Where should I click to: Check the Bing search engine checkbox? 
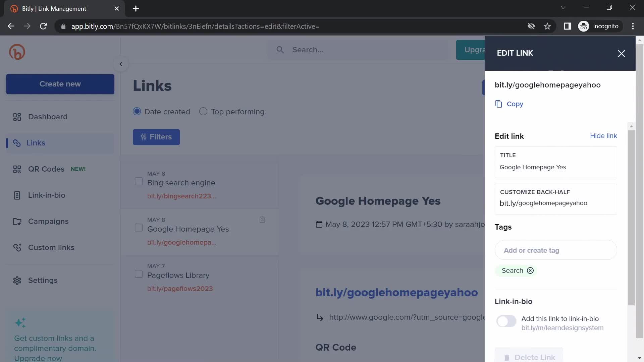click(139, 182)
